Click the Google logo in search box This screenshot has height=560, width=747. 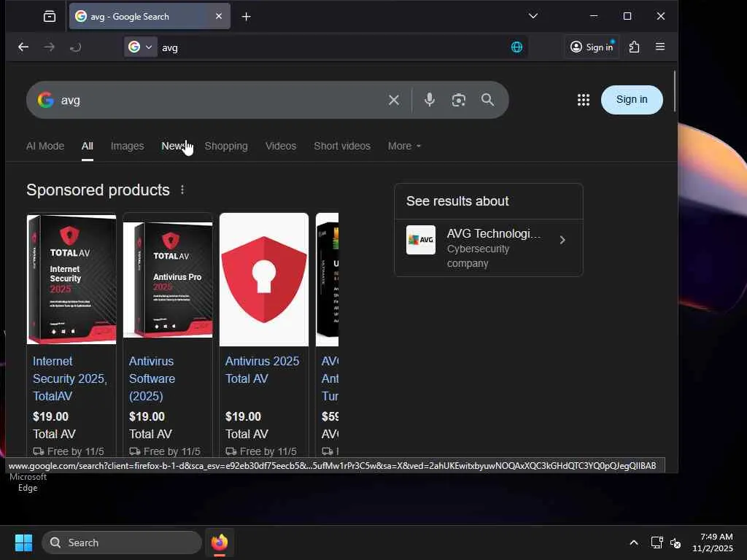tap(46, 100)
